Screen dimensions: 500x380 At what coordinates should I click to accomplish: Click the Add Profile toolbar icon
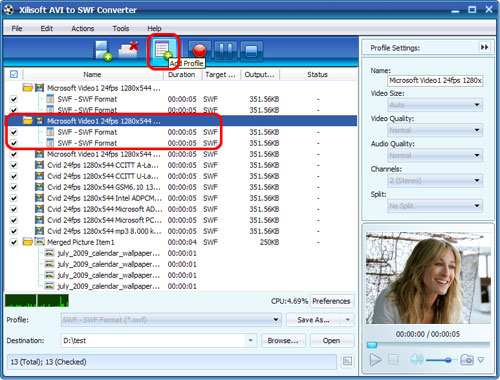coord(163,51)
